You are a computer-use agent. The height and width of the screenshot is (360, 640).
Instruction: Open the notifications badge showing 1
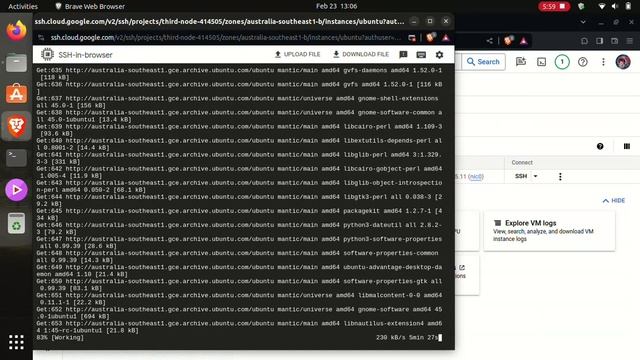pyautogui.click(x=562, y=62)
